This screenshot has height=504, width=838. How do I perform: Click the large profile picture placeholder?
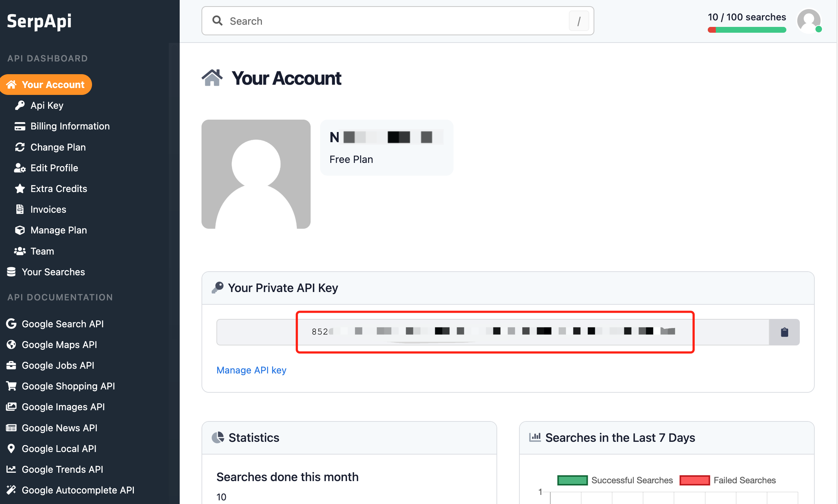(x=256, y=174)
